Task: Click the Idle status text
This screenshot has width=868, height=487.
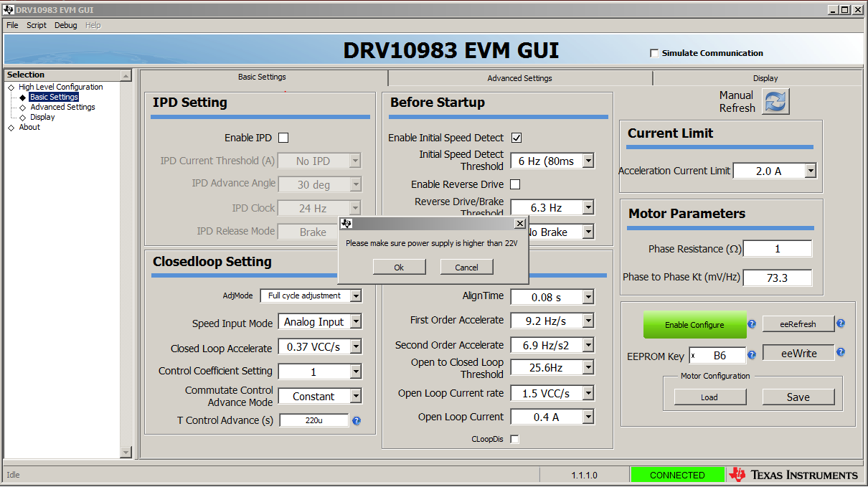Action: (x=13, y=475)
